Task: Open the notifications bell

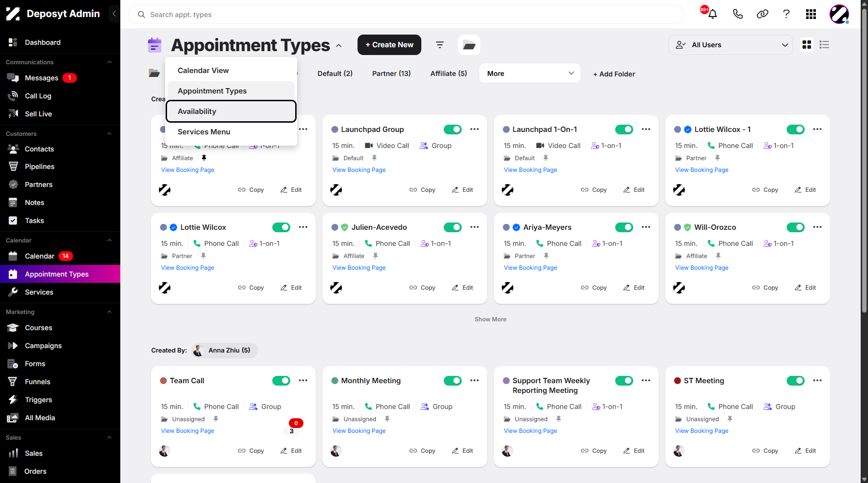Action: tap(712, 14)
